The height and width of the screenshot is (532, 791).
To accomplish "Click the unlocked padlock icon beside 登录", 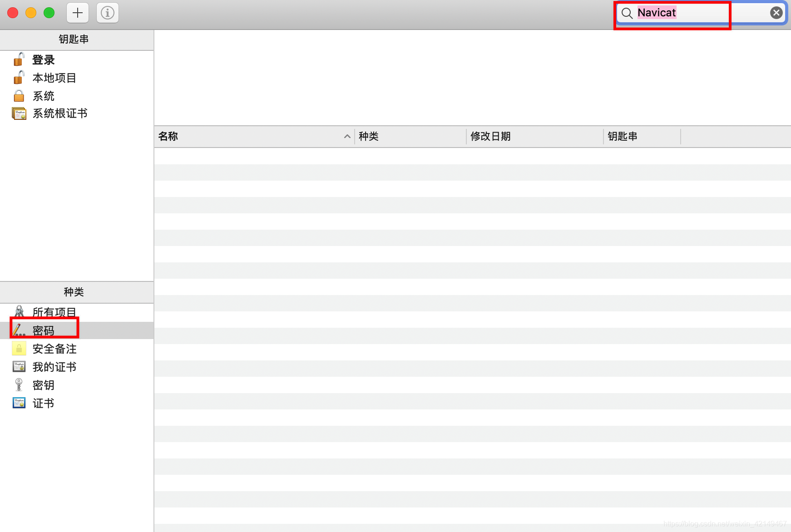I will click(19, 59).
